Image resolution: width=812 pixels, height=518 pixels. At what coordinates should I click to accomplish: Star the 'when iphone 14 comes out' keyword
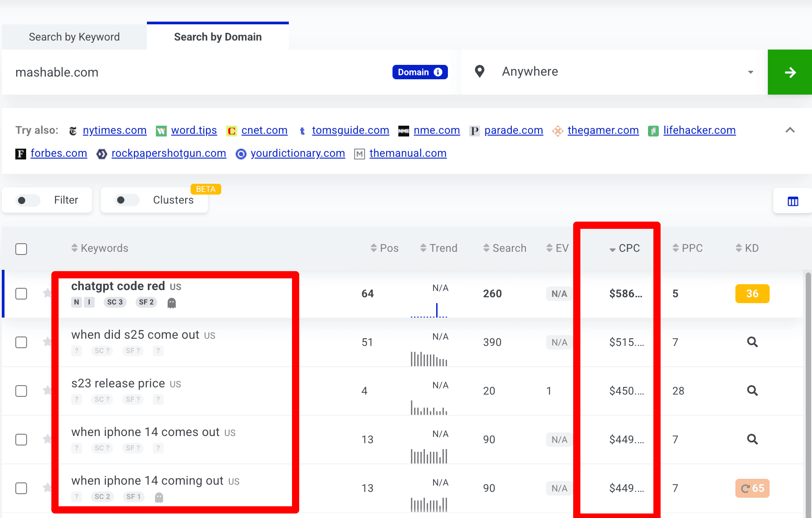(47, 439)
